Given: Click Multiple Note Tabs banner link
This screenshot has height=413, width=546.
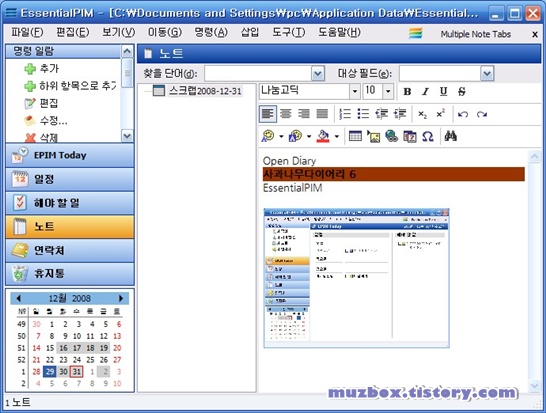Looking at the screenshot, I should (475, 34).
